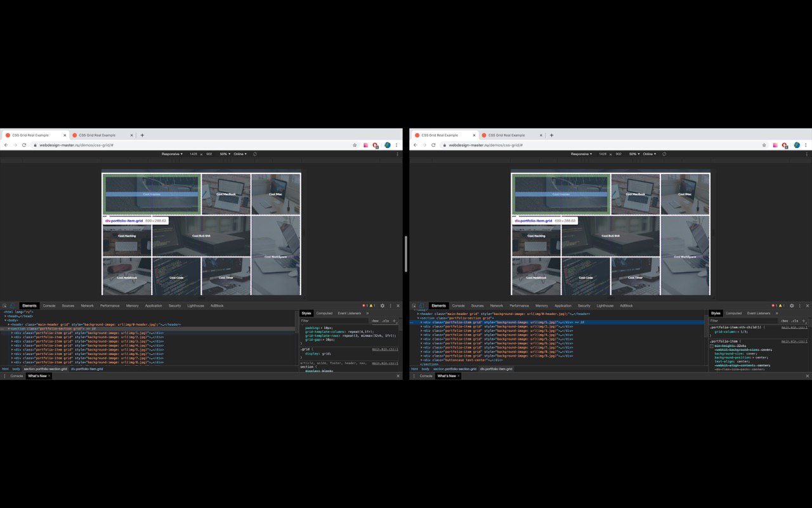Open the new tab plus button in right window
This screenshot has height=508, width=812.
point(551,135)
